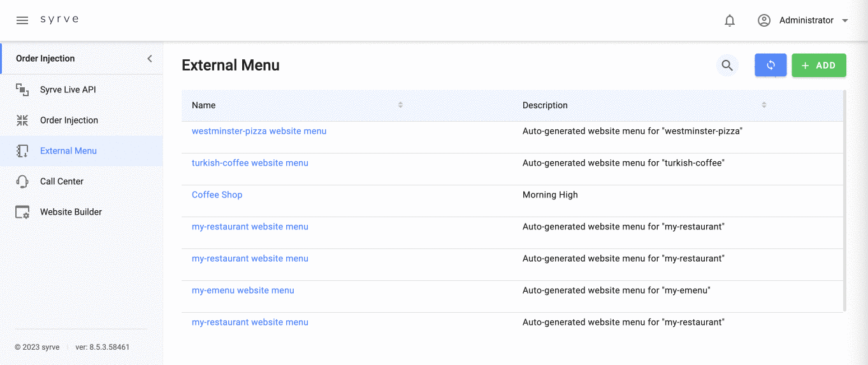The height and width of the screenshot is (365, 868).
Task: Collapse the Order Injection sidebar panel
Action: 150,59
